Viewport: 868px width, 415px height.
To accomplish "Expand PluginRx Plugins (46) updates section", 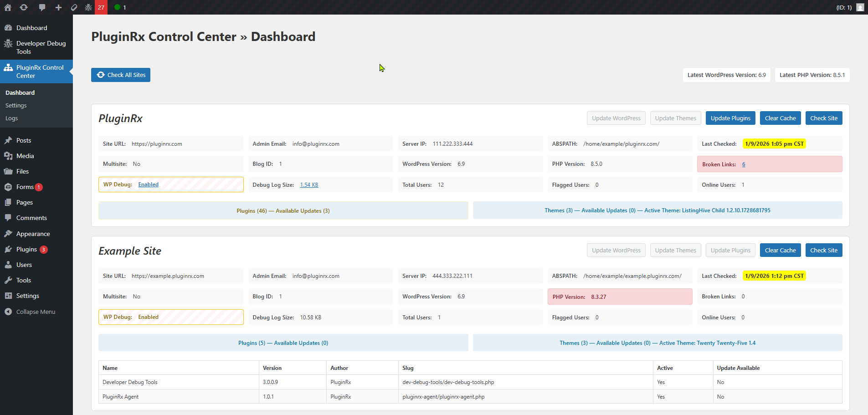I will 283,211.
